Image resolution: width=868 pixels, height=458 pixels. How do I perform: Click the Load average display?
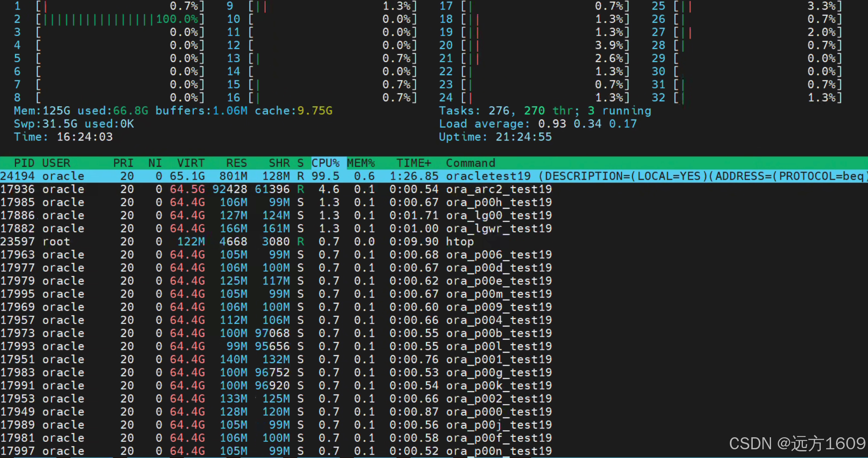(538, 124)
